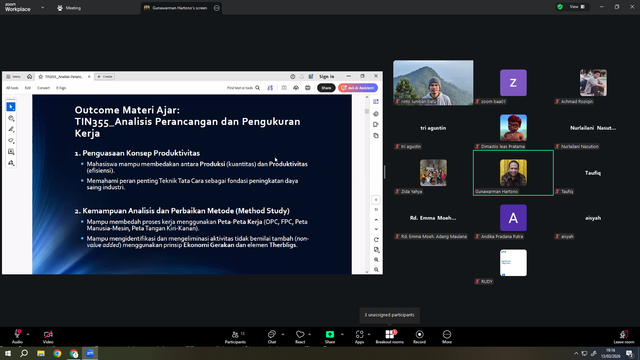
Task: Click the rotate page icon in Acrobat
Action: (376, 240)
